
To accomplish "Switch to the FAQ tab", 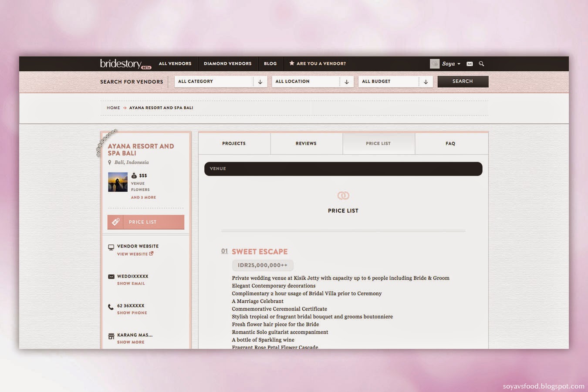I will click(451, 143).
